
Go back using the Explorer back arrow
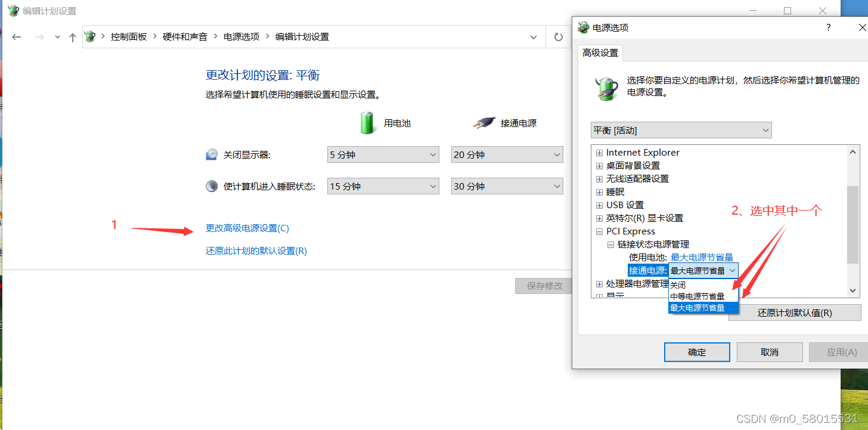tap(17, 37)
